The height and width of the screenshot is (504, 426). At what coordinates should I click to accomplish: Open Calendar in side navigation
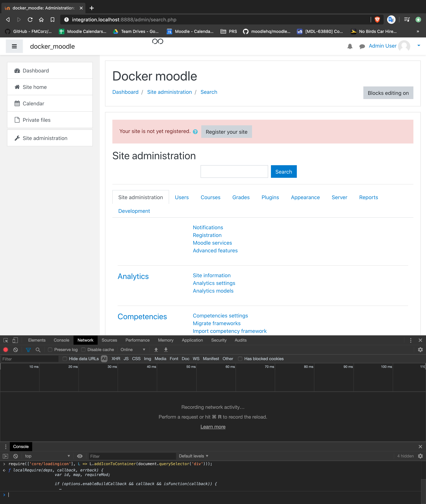[50, 103]
